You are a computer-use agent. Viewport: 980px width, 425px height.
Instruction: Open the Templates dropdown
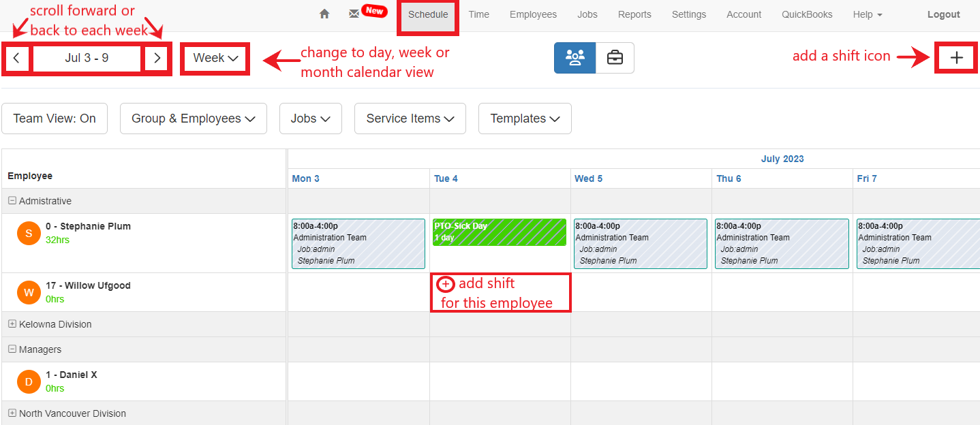click(525, 119)
